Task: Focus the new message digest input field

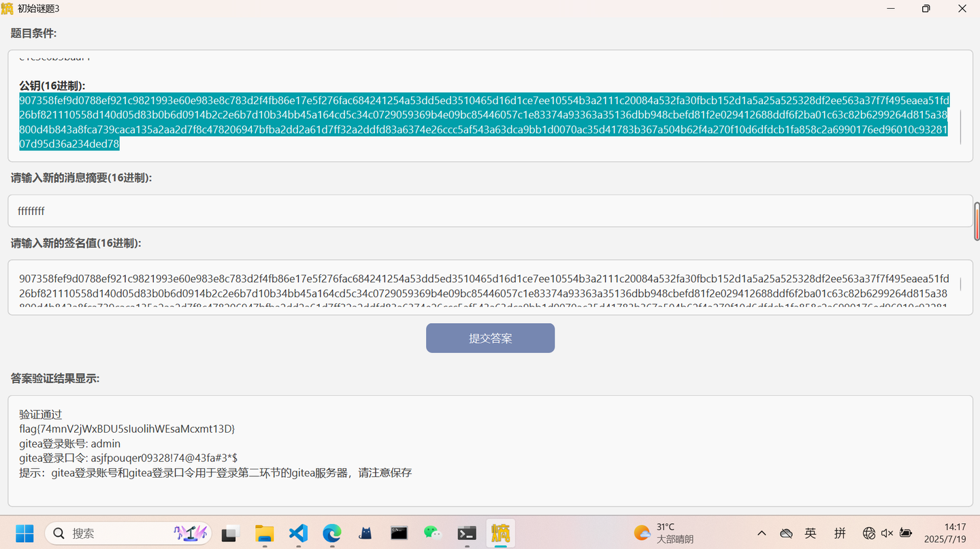Action: coord(490,211)
